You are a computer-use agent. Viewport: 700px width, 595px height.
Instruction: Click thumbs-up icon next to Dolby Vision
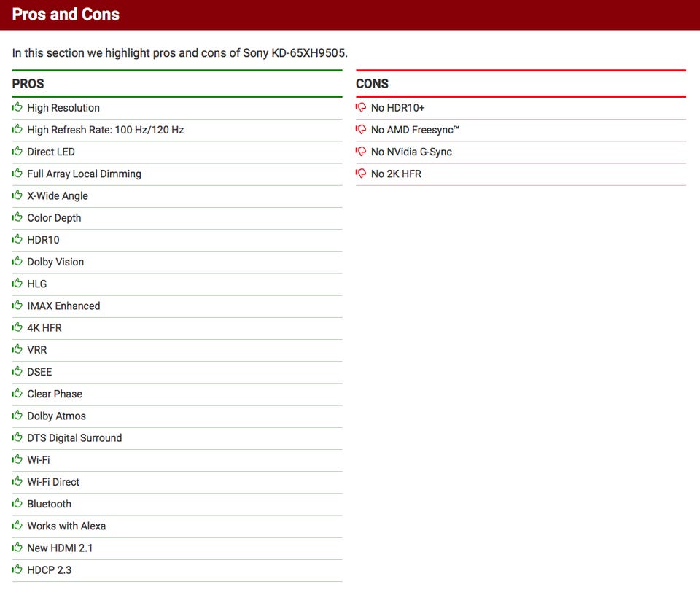17,261
